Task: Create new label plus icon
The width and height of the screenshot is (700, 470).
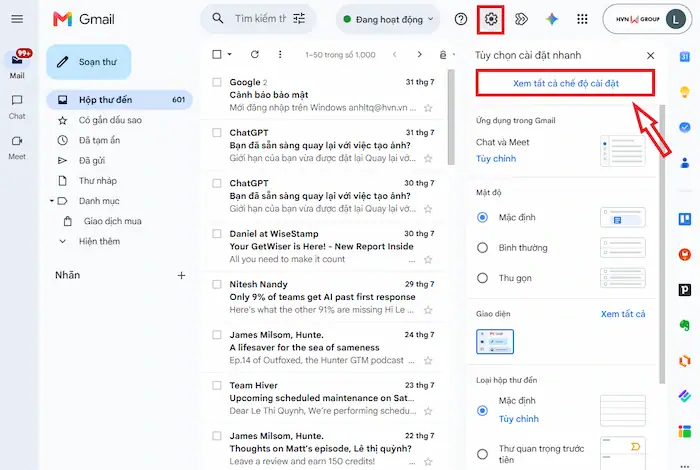Action: pyautogui.click(x=181, y=275)
